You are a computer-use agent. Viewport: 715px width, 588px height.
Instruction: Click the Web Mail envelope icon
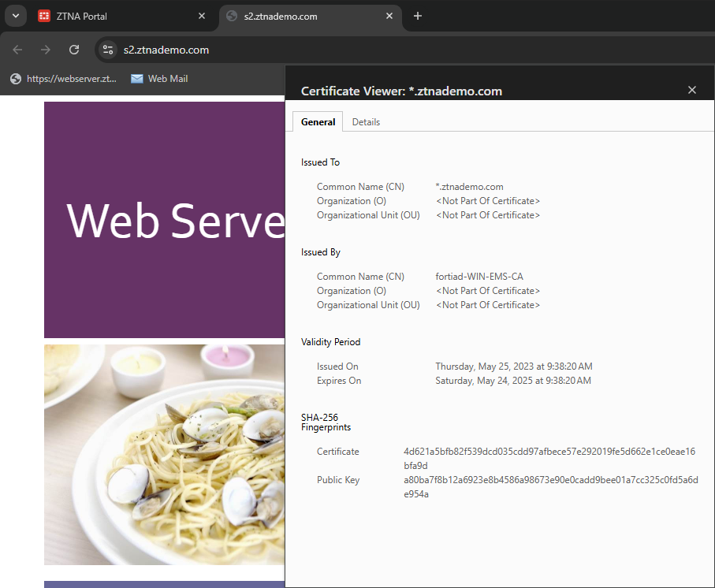click(x=136, y=78)
